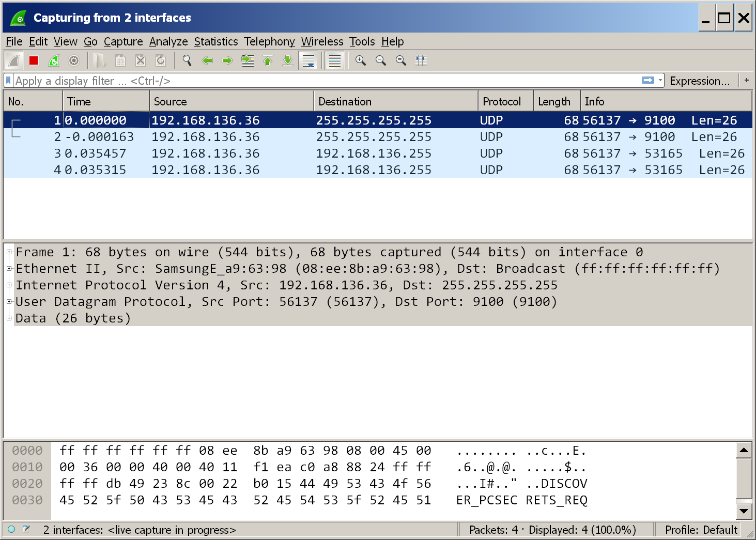Open the Go menu

click(90, 41)
